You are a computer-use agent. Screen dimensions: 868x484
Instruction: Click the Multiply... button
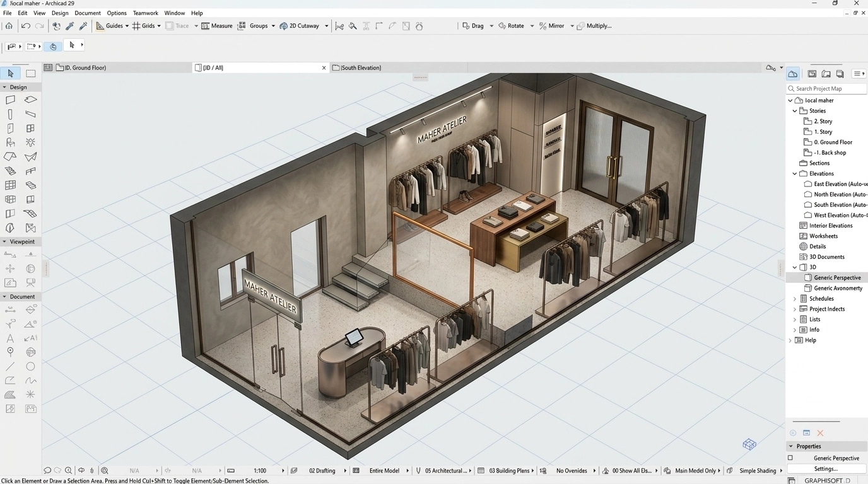point(594,26)
